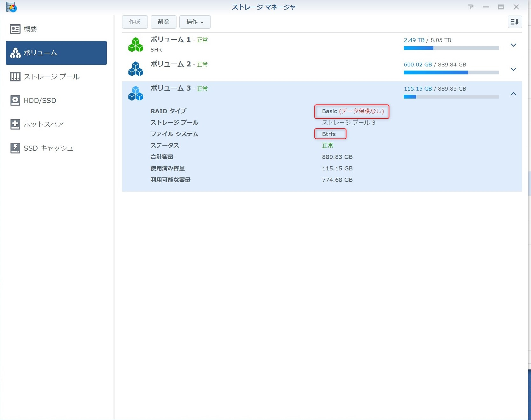Open the ホットスペア section
The image size is (531, 420).
click(44, 124)
